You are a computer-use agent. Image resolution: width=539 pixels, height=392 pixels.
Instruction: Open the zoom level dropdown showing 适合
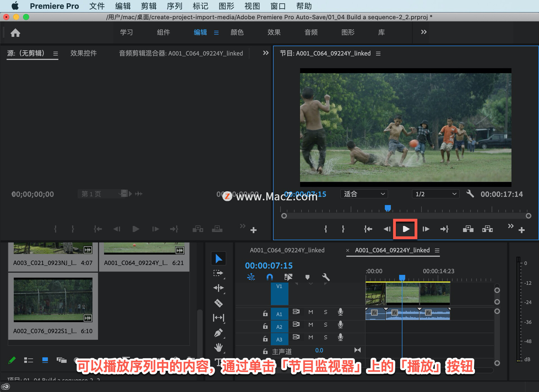(x=364, y=194)
